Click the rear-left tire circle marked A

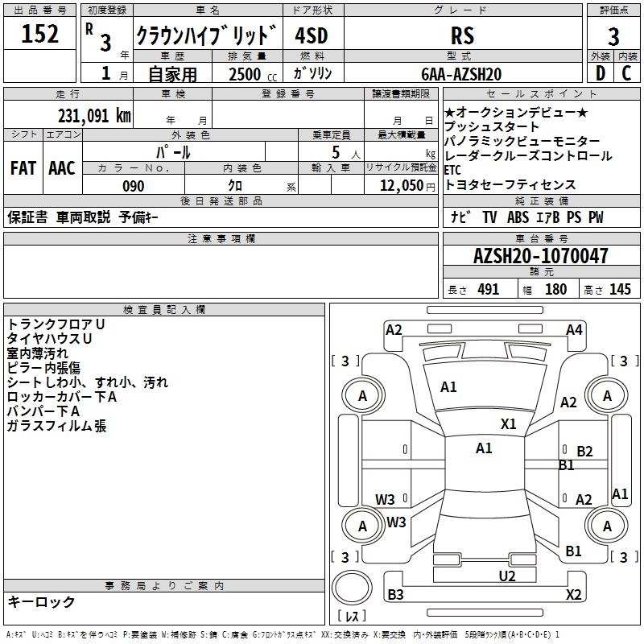point(363,526)
